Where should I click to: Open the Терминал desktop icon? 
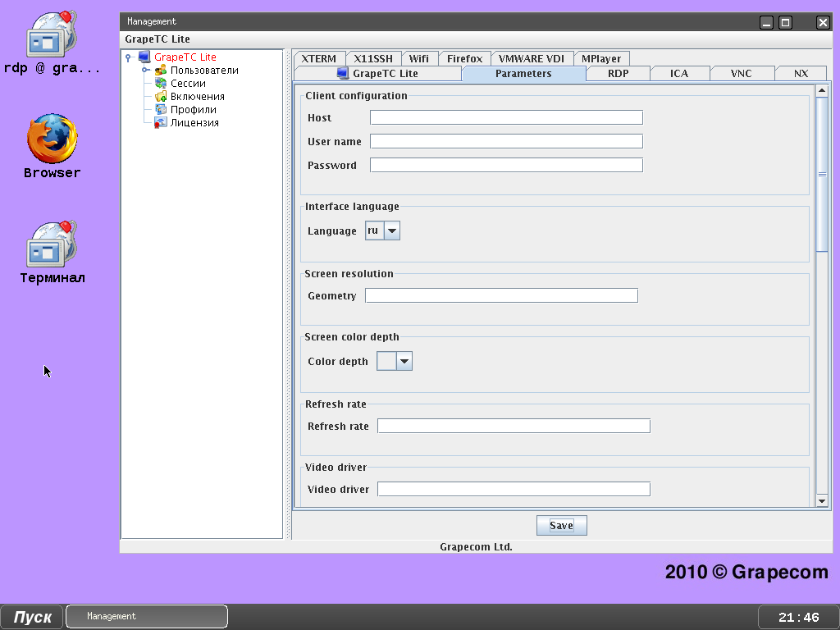pos(52,244)
